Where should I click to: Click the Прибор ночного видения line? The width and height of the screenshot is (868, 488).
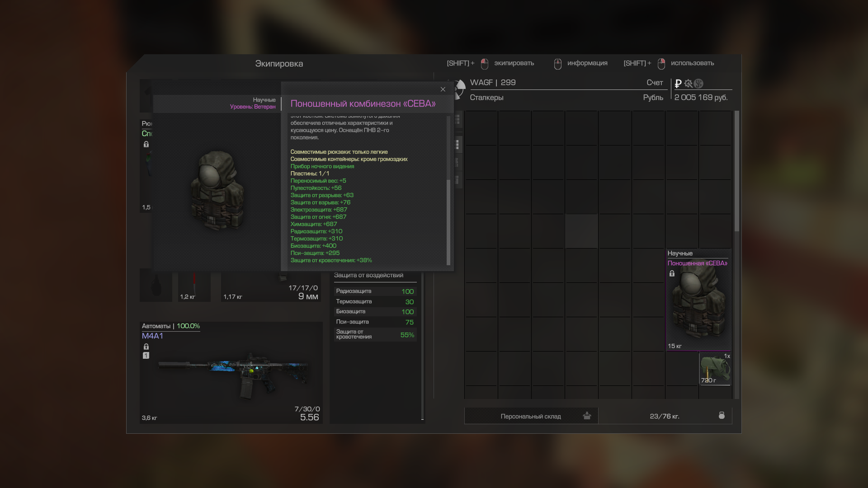(322, 166)
